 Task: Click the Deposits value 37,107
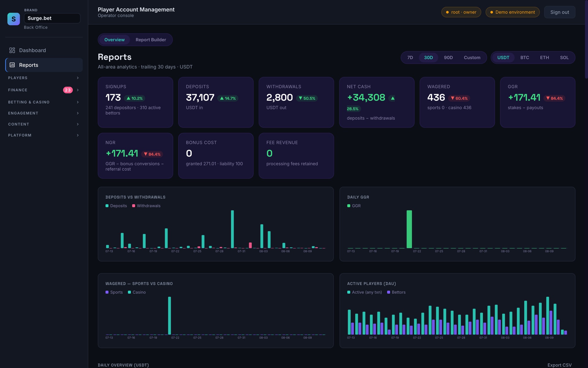click(x=200, y=98)
